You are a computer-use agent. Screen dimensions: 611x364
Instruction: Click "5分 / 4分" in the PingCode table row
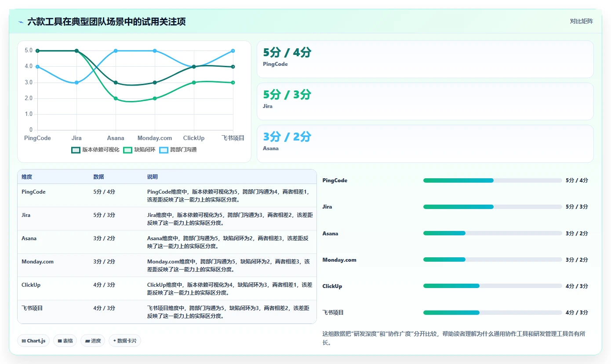104,192
